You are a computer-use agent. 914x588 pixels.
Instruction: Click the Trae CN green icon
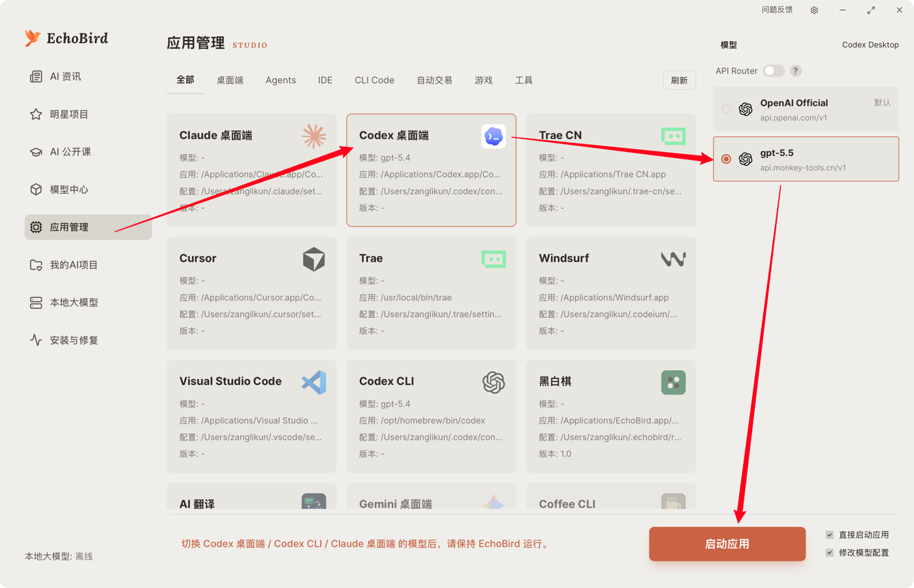[x=673, y=136]
